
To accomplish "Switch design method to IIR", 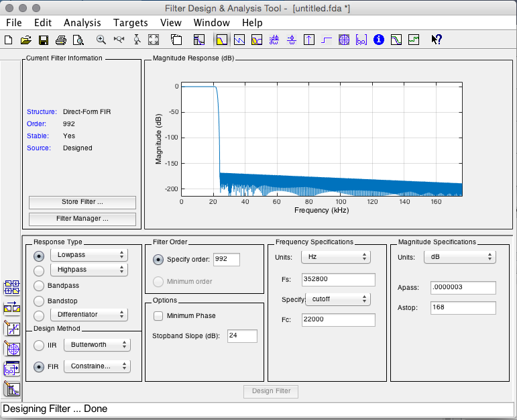I will (39, 346).
